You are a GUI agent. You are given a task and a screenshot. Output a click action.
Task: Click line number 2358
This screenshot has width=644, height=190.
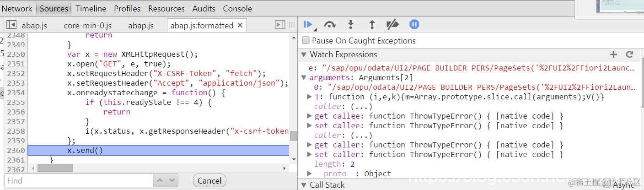click(x=16, y=131)
